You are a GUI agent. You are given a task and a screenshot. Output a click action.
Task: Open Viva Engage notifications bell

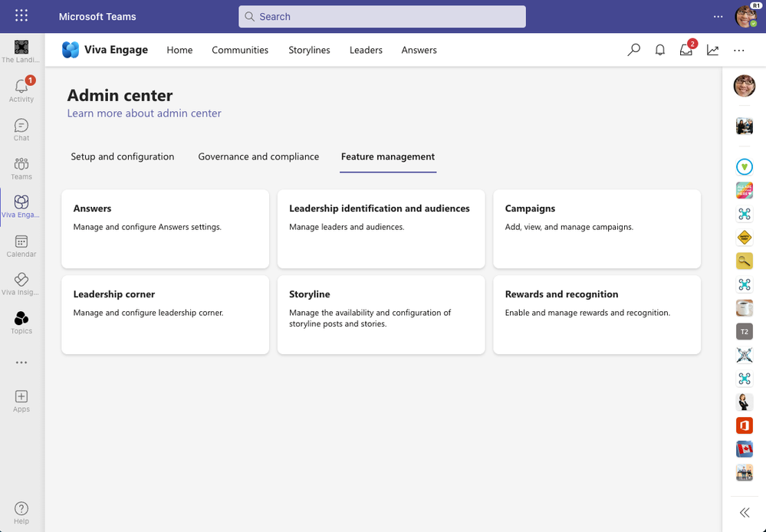click(660, 50)
